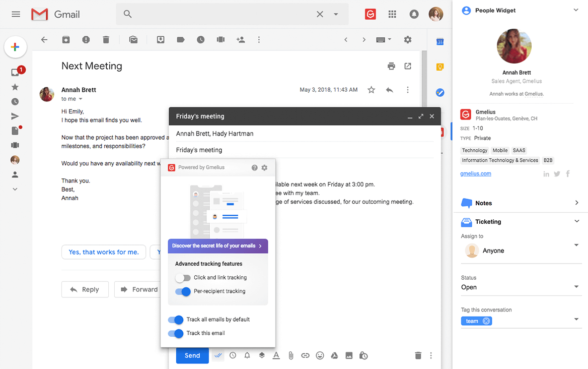Open Google Keep side panel icon
This screenshot has height=369, width=588.
click(x=440, y=67)
